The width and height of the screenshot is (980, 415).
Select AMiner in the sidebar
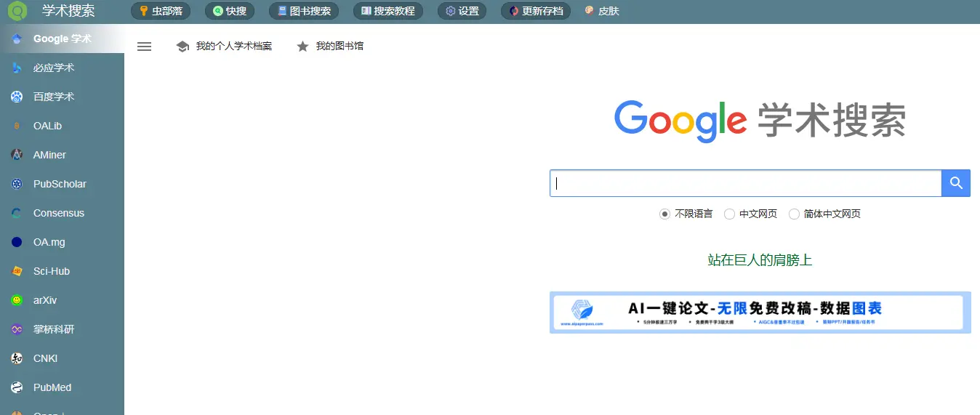pyautogui.click(x=62, y=155)
